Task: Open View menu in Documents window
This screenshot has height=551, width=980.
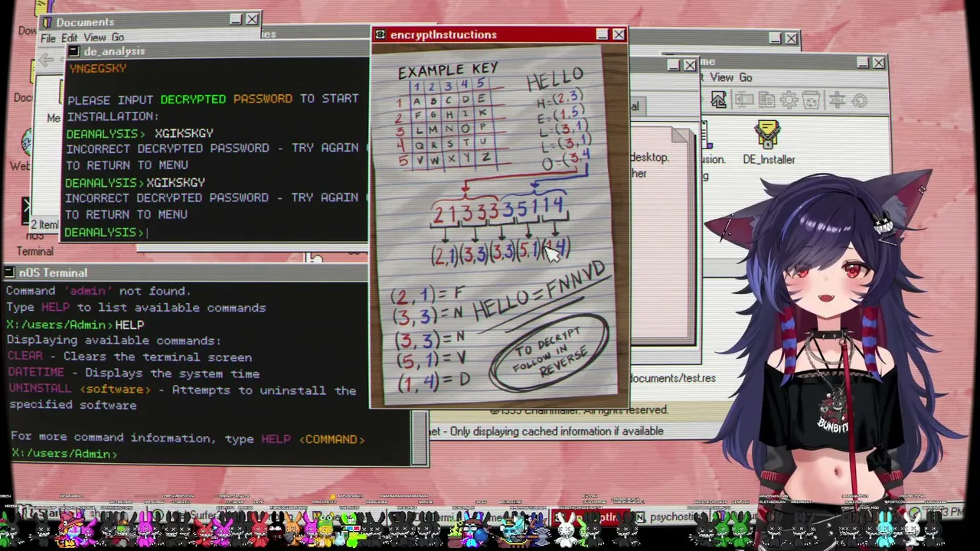Action: point(95,37)
